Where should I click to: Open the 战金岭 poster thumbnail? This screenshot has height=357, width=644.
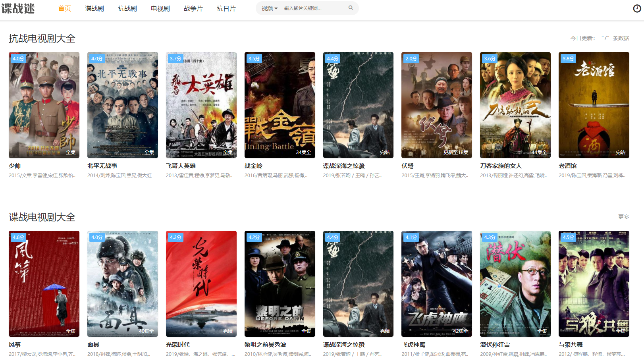[280, 105]
